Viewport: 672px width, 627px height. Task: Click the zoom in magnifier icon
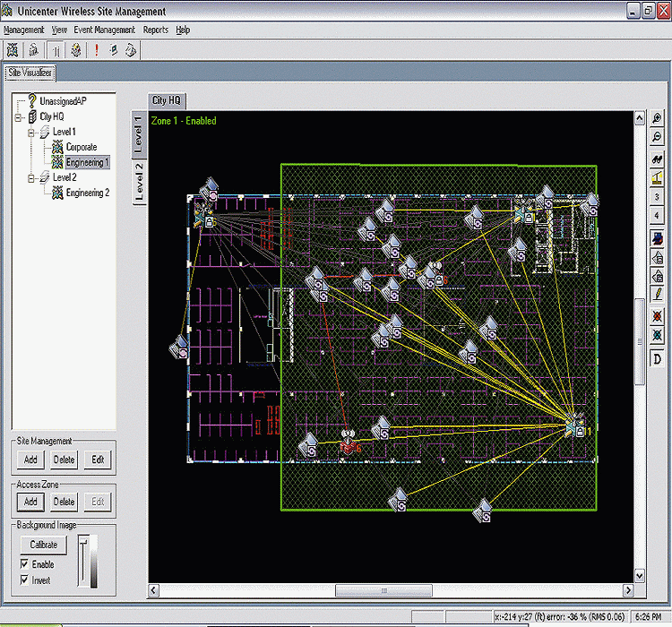coord(658,119)
